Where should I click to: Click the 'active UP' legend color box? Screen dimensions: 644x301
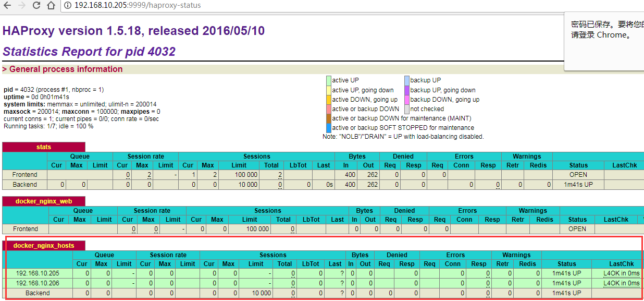click(x=329, y=80)
